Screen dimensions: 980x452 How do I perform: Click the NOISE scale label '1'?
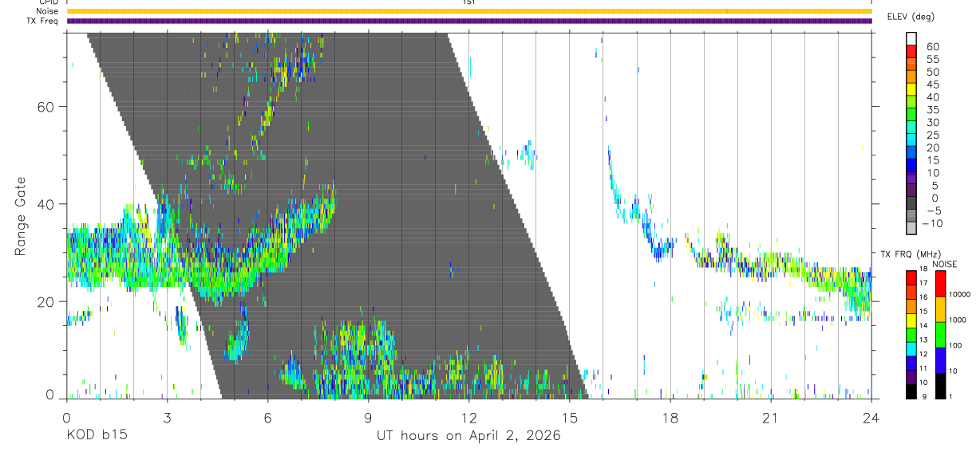pyautogui.click(x=950, y=396)
